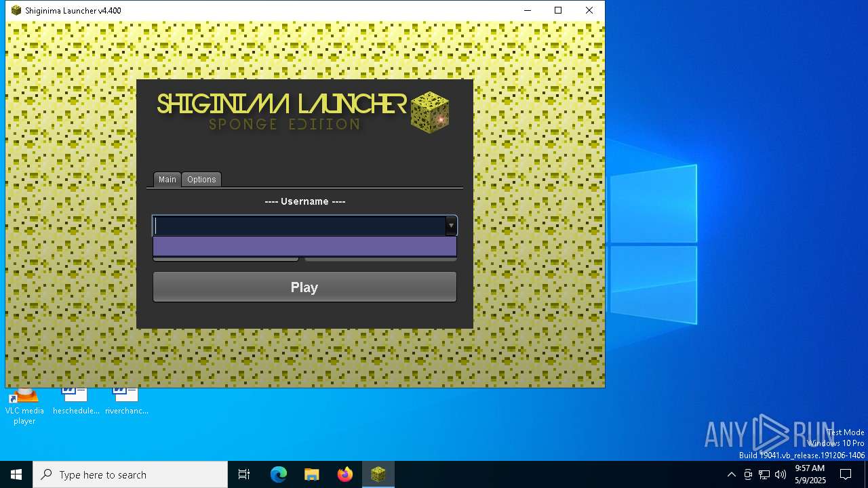This screenshot has width=868, height=488.
Task: Minimize the Shiginima Launcher window
Action: pos(527,10)
